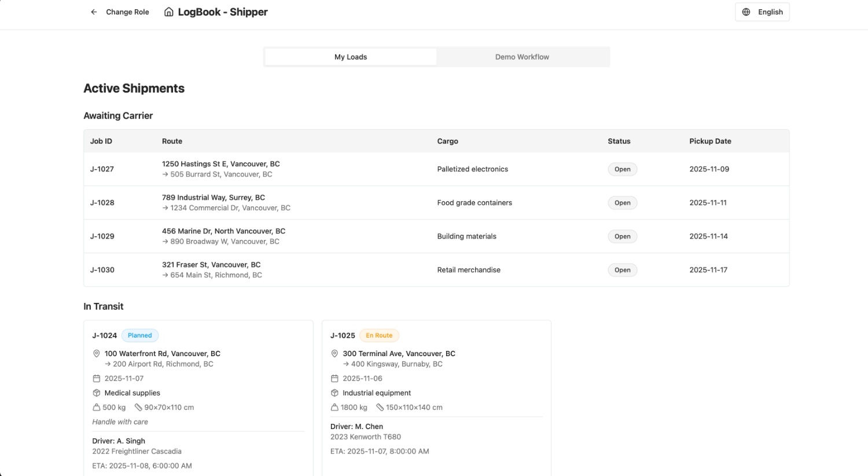Click Driver: M. Chen on J-1025 card
868x476 pixels.
point(356,427)
